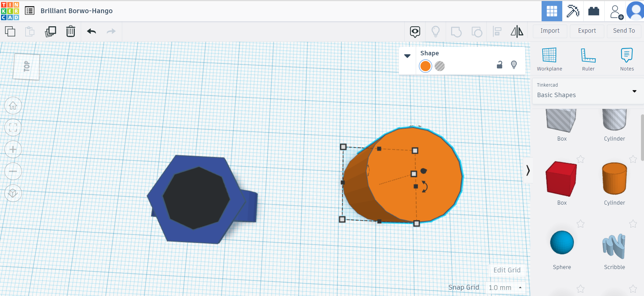
Task: Undo the last action
Action: click(x=92, y=31)
